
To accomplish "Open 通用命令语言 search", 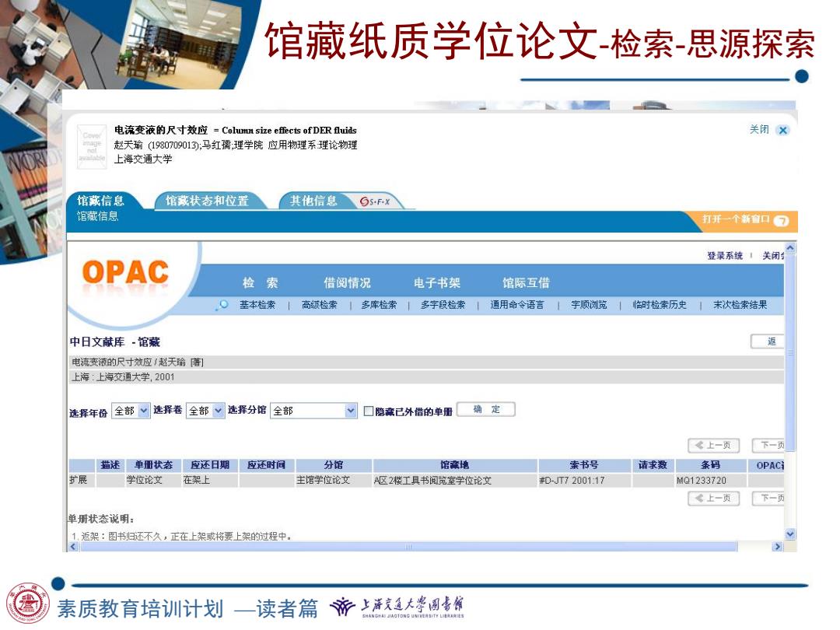I will tap(517, 305).
